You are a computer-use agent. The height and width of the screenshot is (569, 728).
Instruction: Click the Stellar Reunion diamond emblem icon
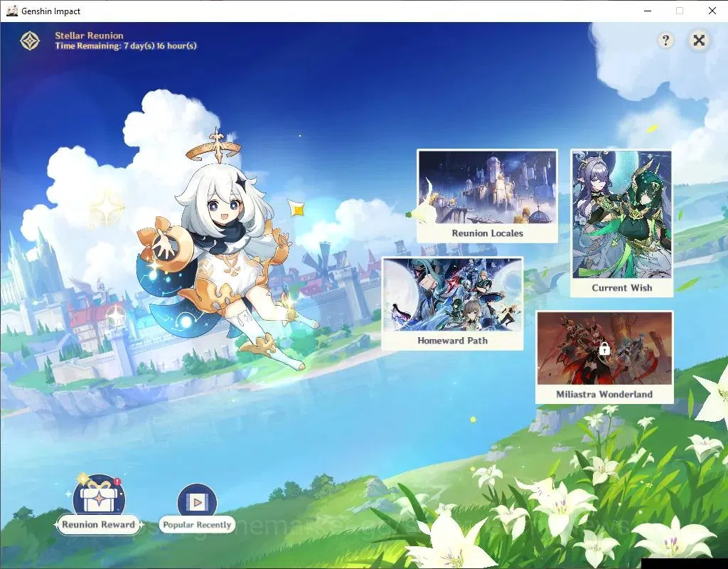tap(30, 41)
